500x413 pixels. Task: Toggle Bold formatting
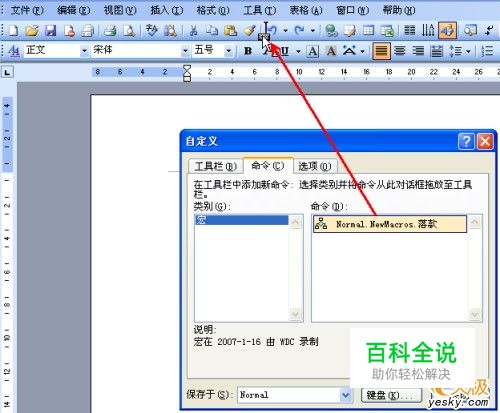(248, 51)
